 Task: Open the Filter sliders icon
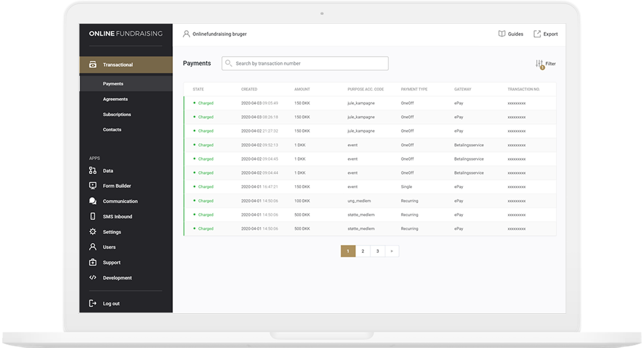[x=539, y=64]
